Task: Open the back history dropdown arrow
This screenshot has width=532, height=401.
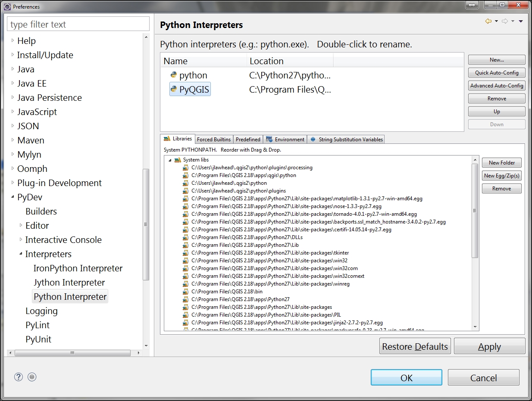Action: (496, 21)
